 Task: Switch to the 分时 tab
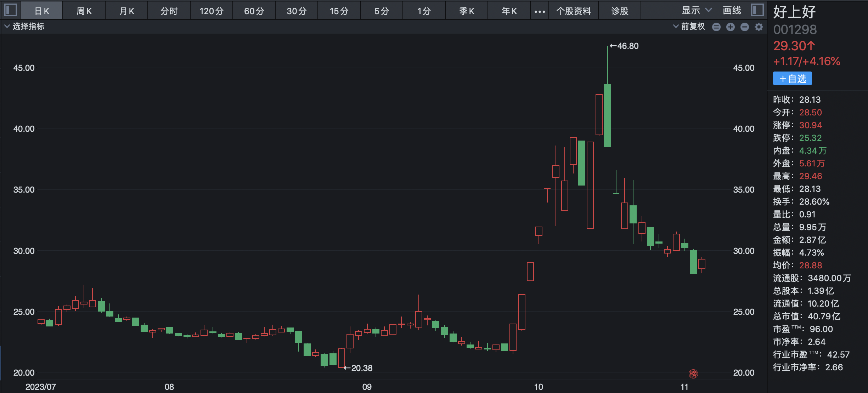coord(169,11)
